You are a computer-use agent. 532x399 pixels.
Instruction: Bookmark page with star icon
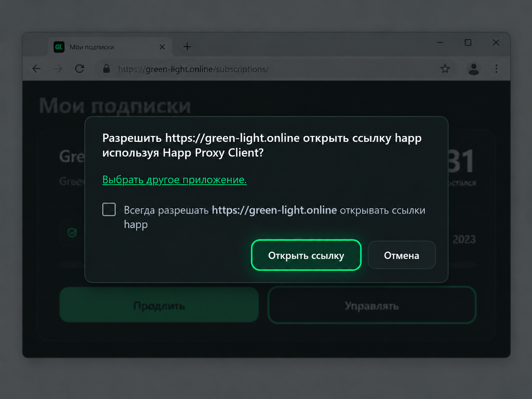coord(445,69)
